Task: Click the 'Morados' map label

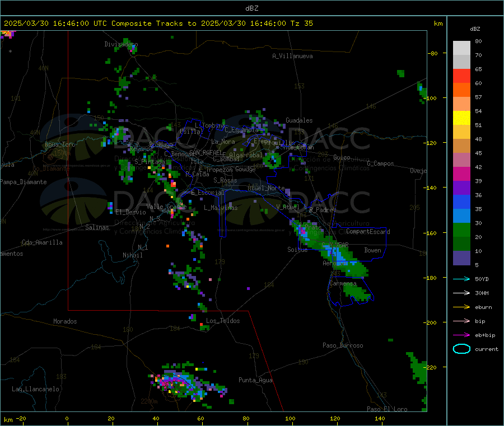Action: tap(65, 321)
